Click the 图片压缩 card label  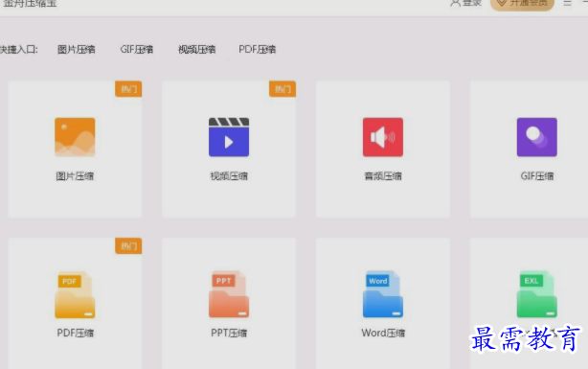click(x=75, y=176)
